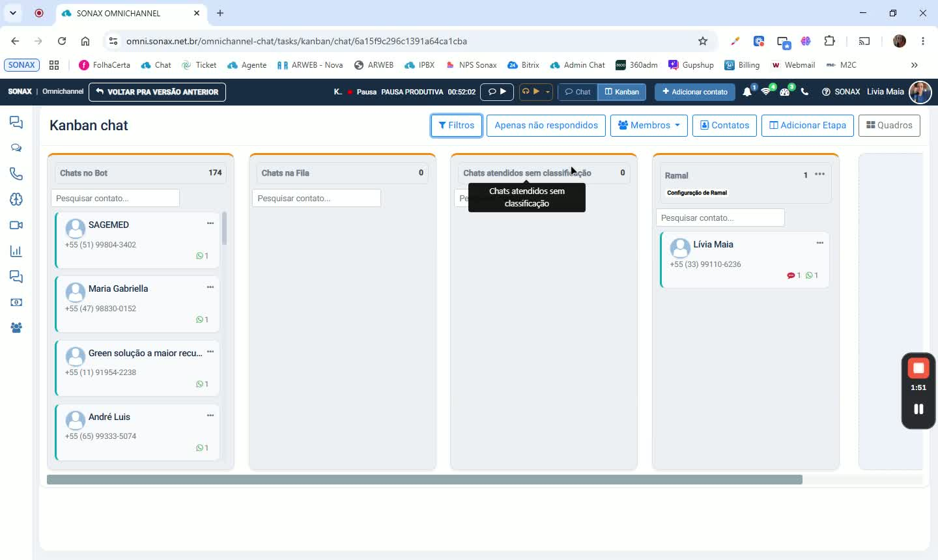Click the horizontal kanban scrollbar
This screenshot has width=938, height=560.
click(425, 480)
